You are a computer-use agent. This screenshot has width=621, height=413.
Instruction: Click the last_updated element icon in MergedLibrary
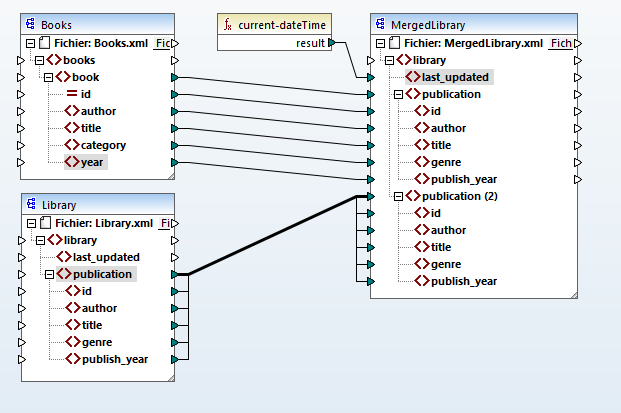(412, 77)
